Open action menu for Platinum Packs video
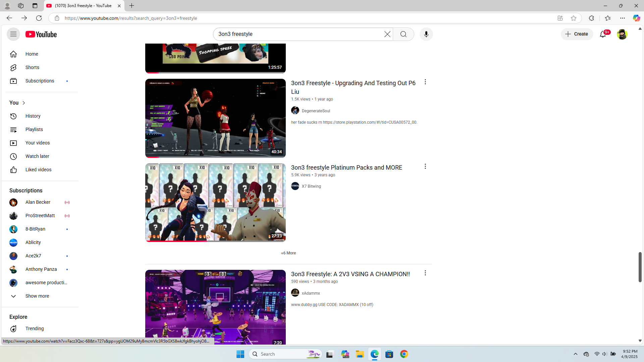644x362 pixels. pyautogui.click(x=425, y=166)
